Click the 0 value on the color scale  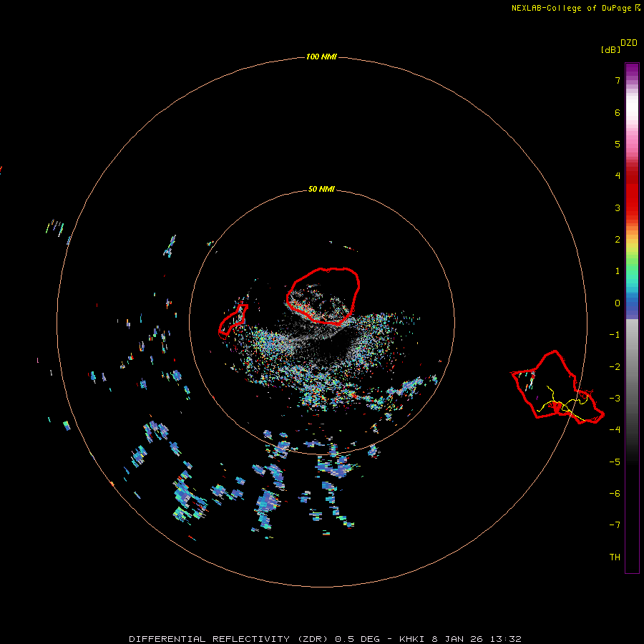618,303
